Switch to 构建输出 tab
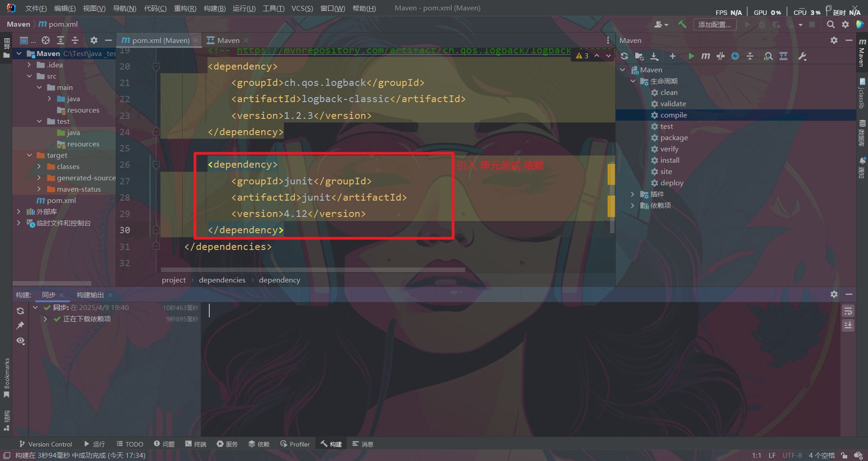Screen dimensions: 868x461 [x=90, y=295]
